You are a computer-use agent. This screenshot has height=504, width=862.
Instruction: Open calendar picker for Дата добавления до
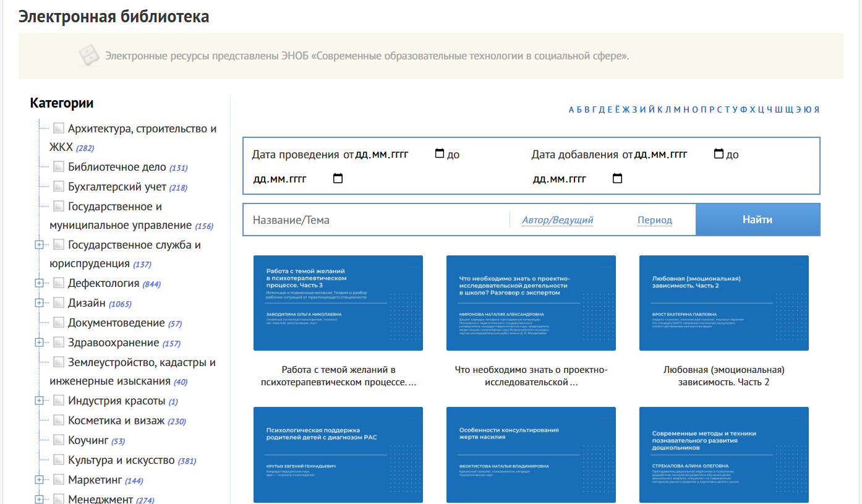point(617,179)
